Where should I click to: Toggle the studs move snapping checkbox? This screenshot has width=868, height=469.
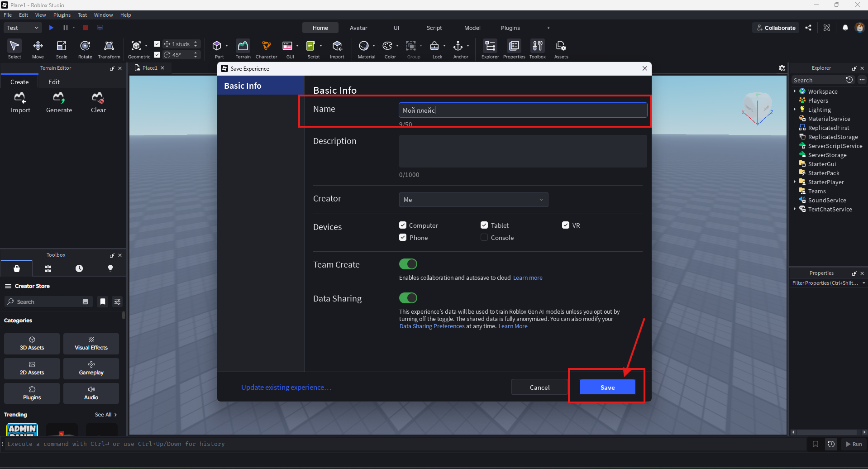point(157,44)
